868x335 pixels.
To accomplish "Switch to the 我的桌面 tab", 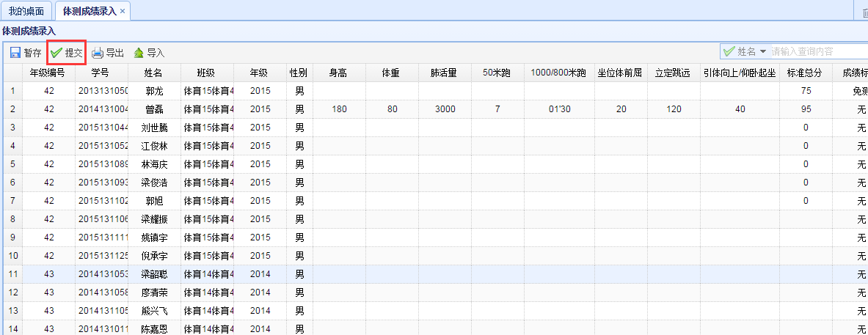I will pos(26,11).
